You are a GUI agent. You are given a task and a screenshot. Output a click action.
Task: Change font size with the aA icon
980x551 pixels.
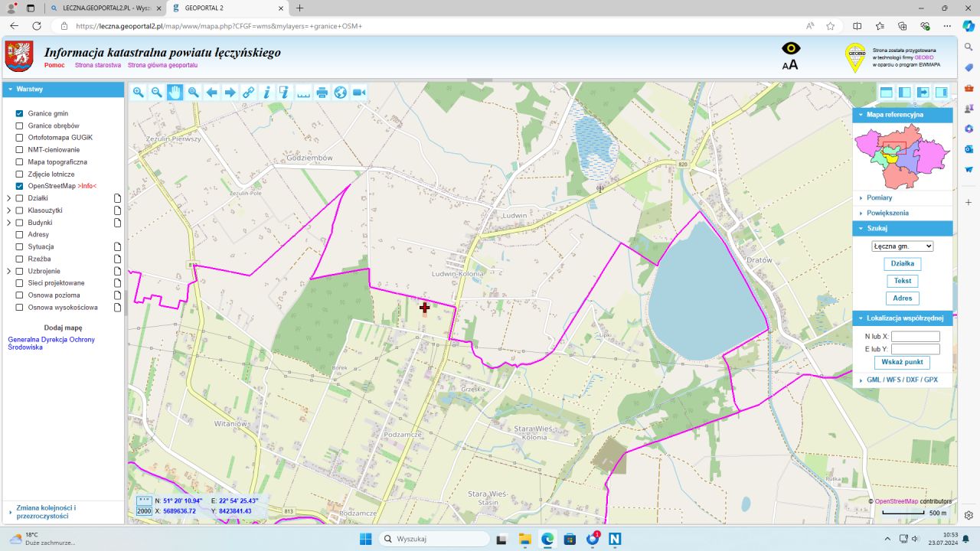[790, 65]
